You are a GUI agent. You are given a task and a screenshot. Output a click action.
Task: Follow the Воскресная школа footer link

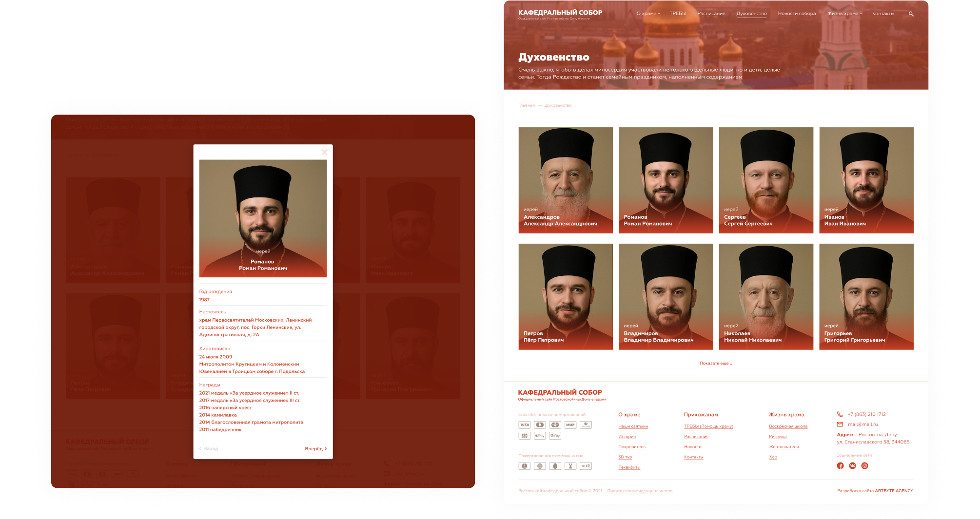(x=788, y=426)
